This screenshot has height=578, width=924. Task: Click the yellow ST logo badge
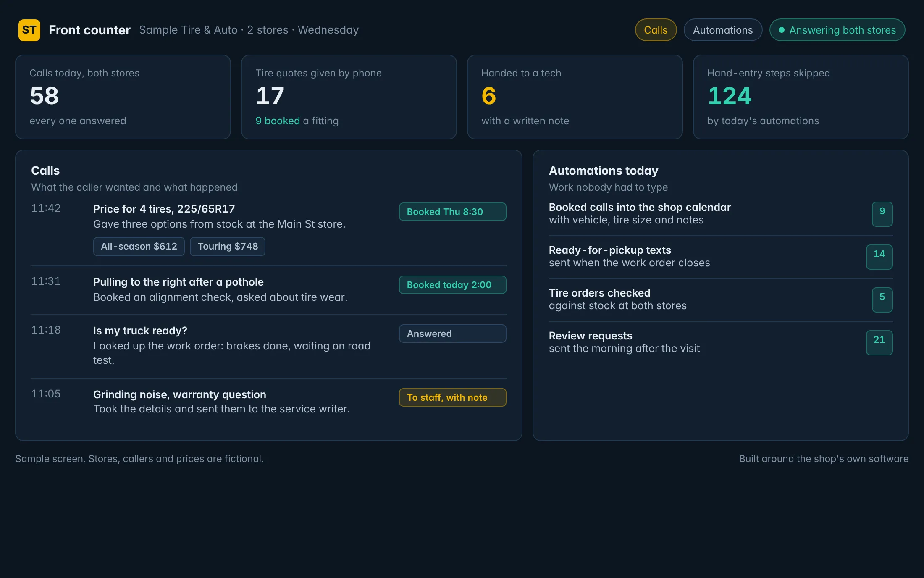[x=29, y=30]
